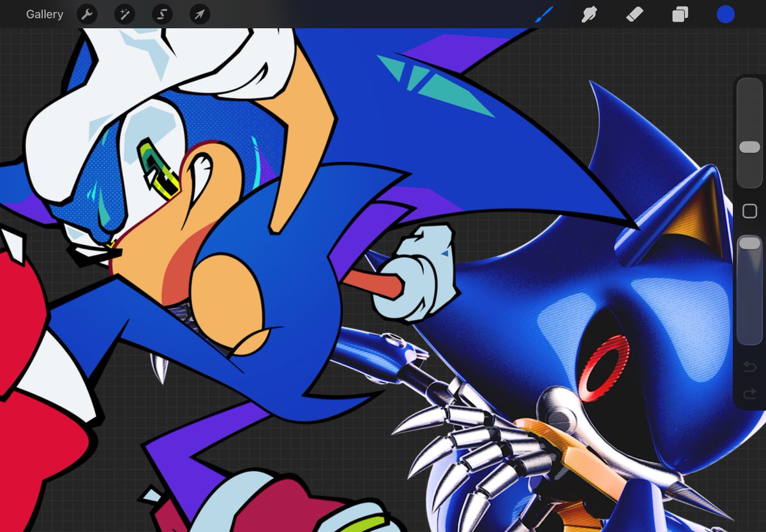Viewport: 766px width, 532px height.
Task: Select the Eraser tool
Action: (x=635, y=14)
